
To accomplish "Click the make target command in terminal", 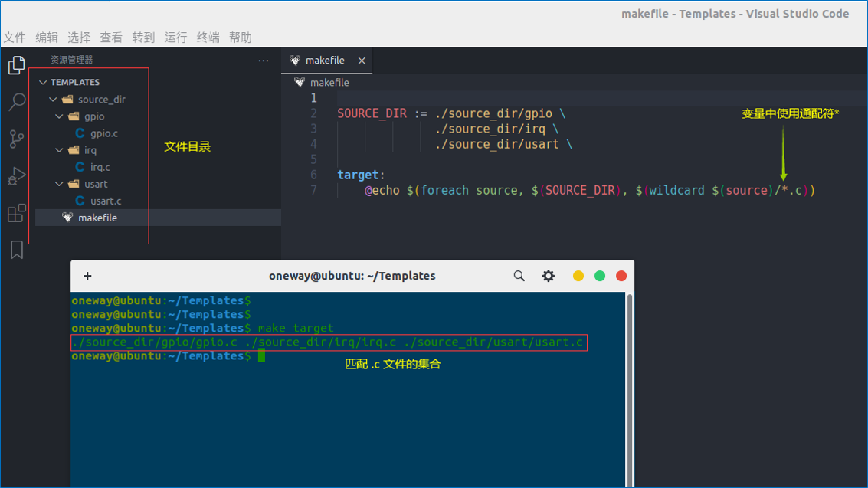I will point(296,328).
